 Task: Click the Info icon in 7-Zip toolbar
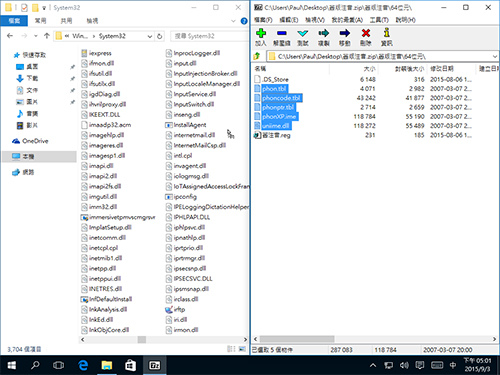387,33
